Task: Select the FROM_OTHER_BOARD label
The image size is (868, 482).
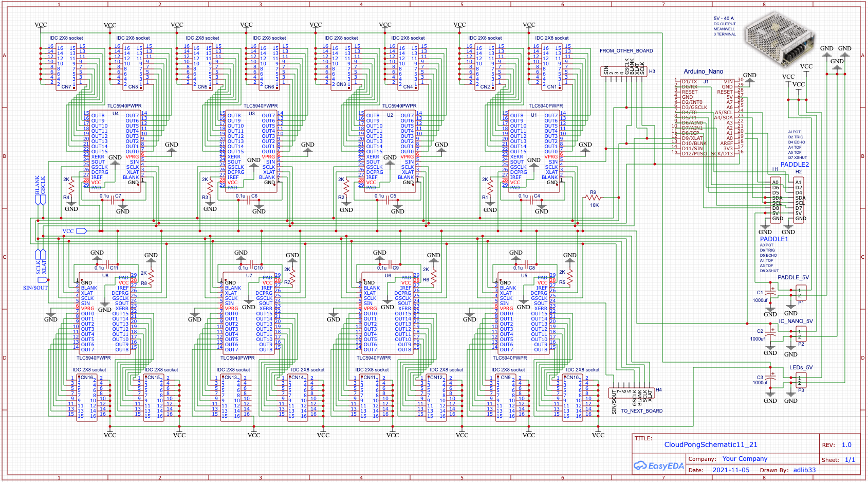Action: [x=626, y=51]
